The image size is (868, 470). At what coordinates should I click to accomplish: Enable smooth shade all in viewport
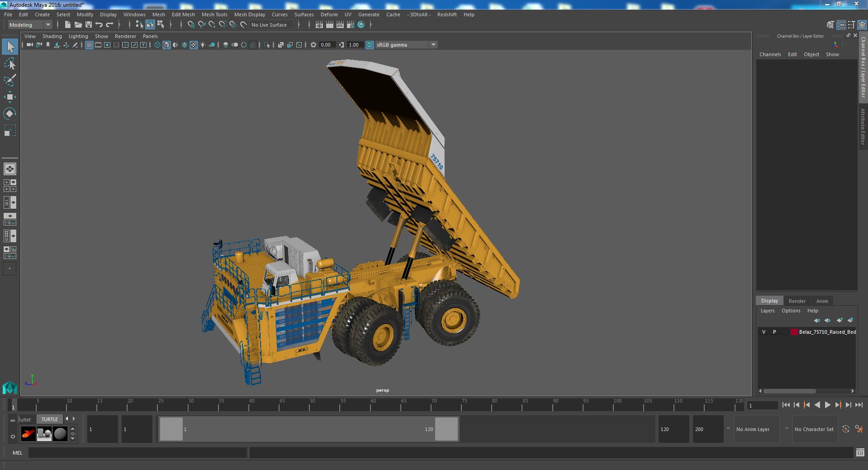[x=166, y=45]
